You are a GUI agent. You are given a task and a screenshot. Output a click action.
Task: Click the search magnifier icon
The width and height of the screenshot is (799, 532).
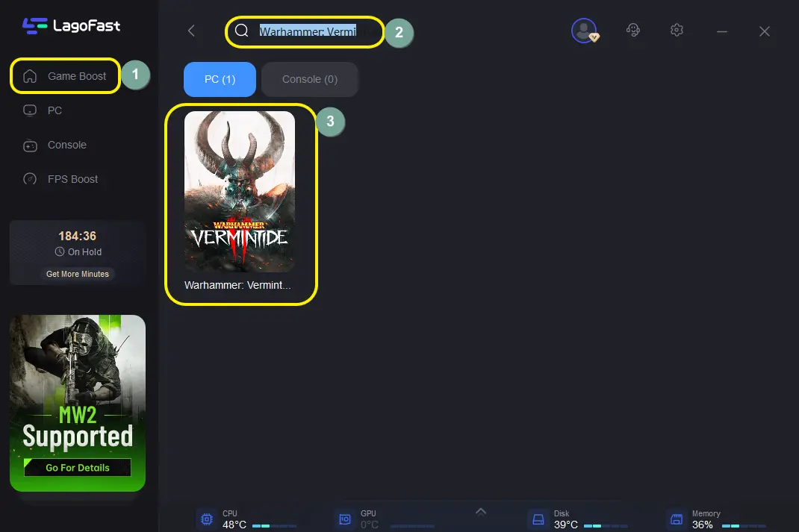(x=241, y=31)
